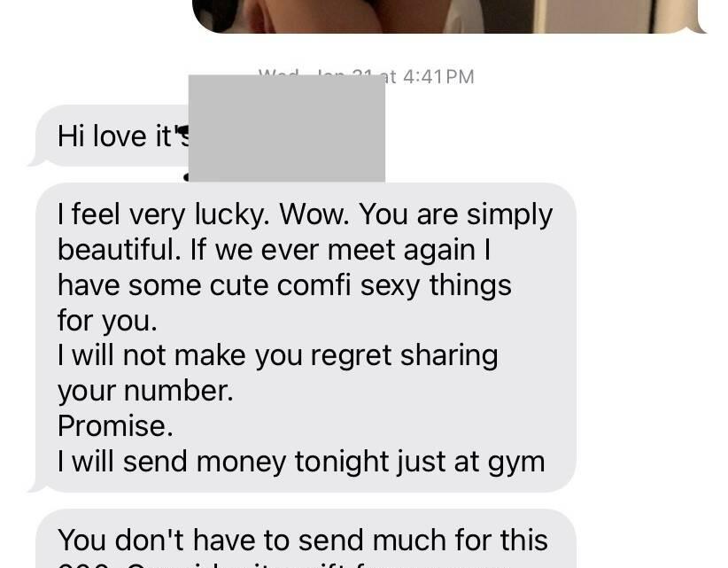The image size is (728, 568).
Task: Open the photo attachment at the top
Action: [448, 16]
